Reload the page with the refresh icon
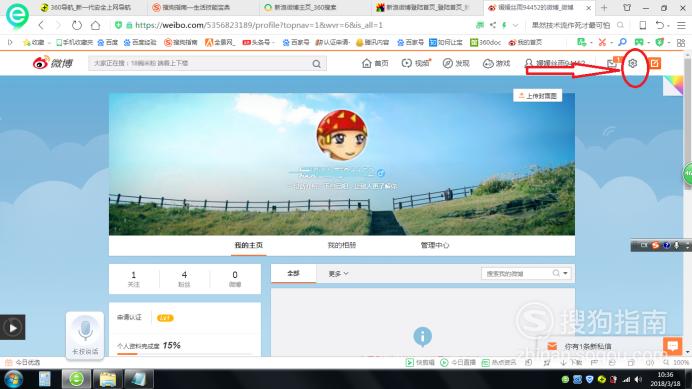 pos(77,25)
